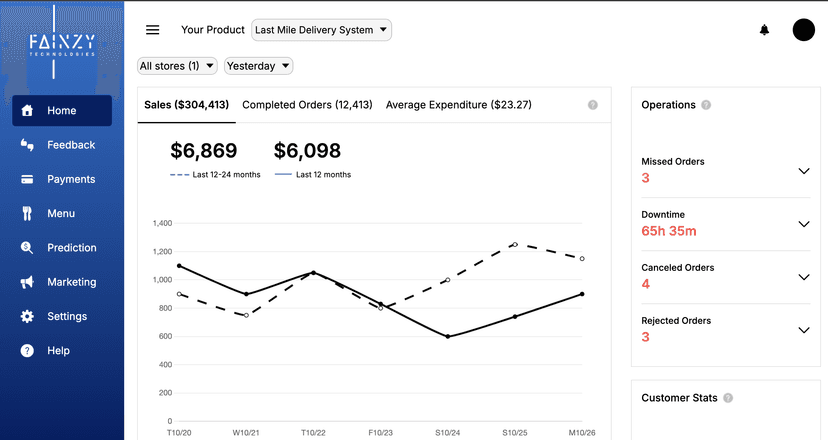Click the chart info question mark icon

point(593,105)
